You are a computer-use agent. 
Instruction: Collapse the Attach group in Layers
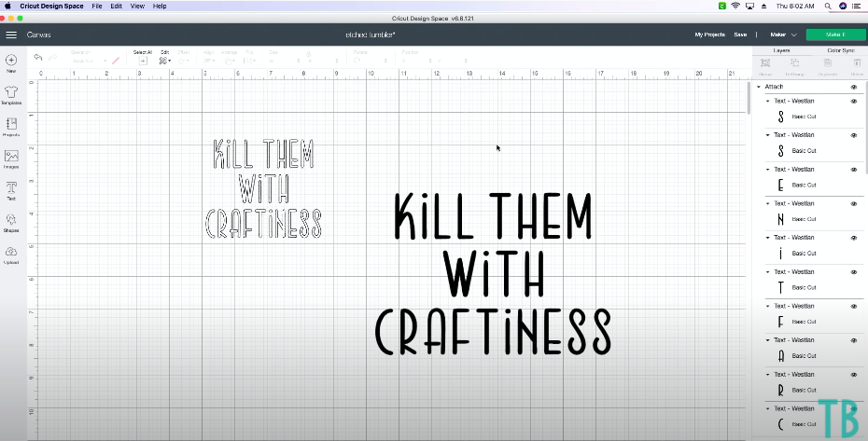pyautogui.click(x=759, y=87)
